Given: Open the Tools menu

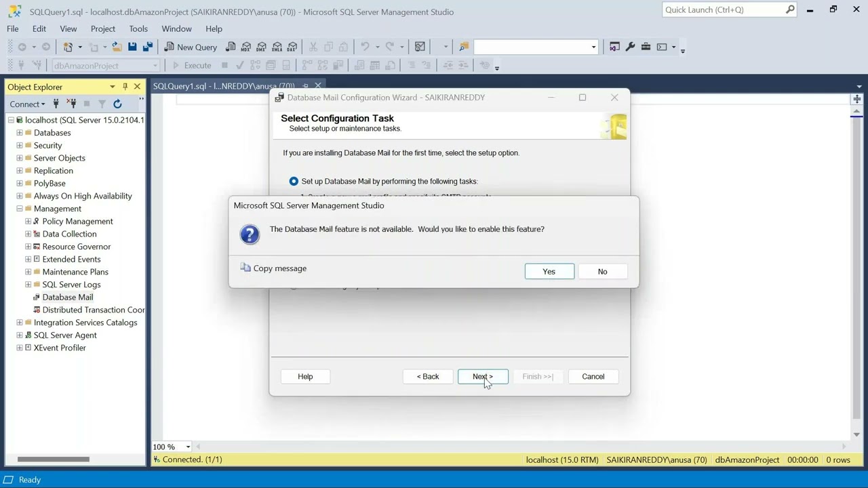Looking at the screenshot, I should (138, 28).
